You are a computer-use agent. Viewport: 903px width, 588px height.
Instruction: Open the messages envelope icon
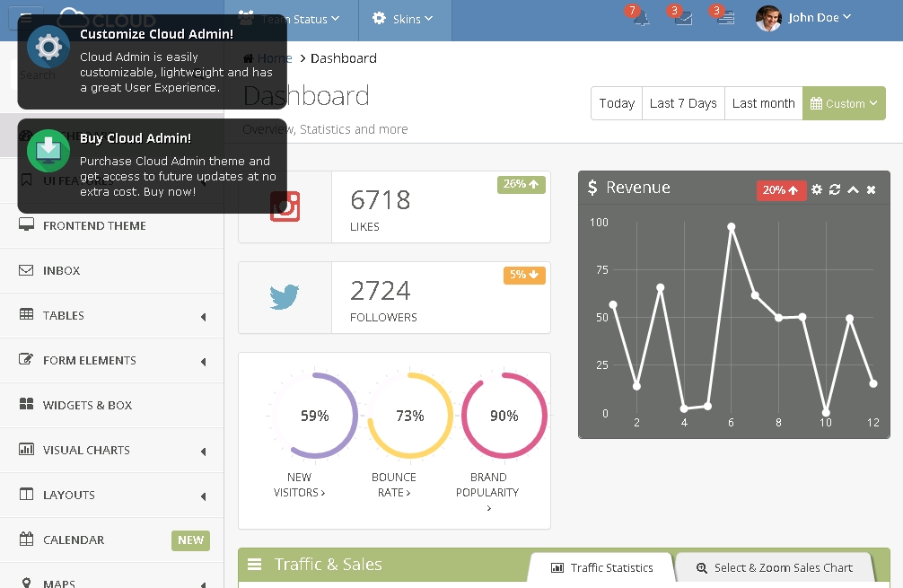pyautogui.click(x=683, y=19)
